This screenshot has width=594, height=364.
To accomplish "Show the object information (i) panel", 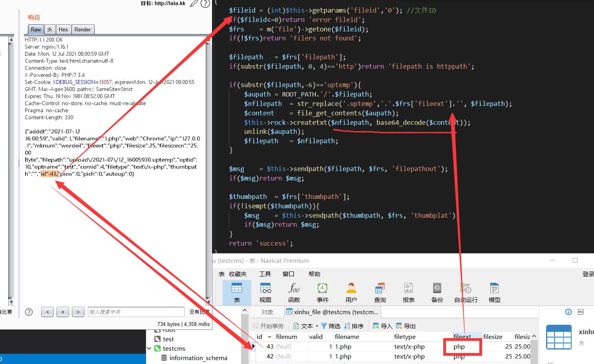I will coord(568,312).
